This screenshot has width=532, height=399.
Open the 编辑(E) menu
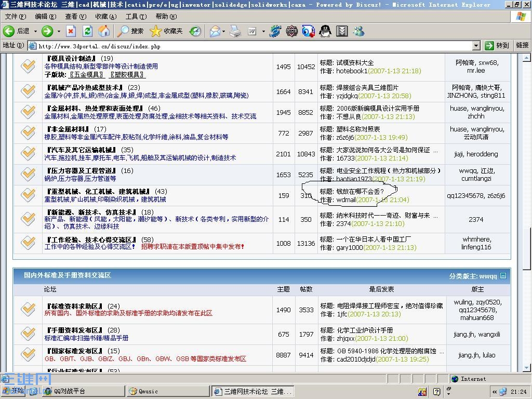pos(46,16)
